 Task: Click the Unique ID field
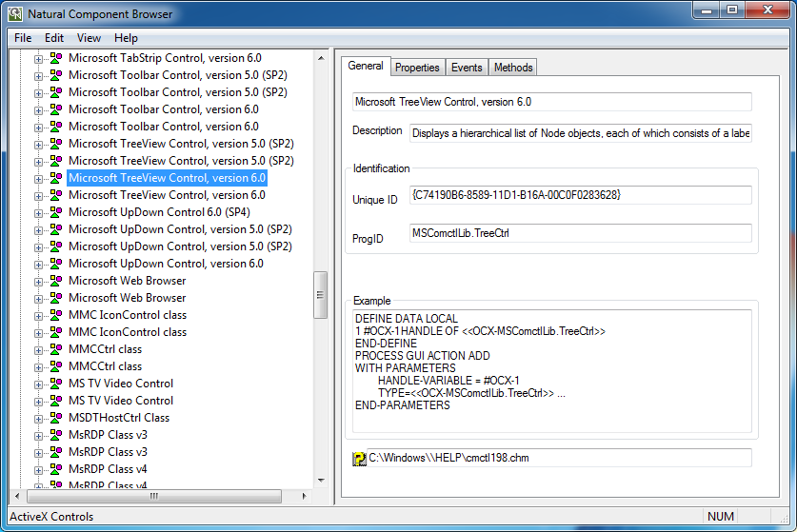coord(580,195)
